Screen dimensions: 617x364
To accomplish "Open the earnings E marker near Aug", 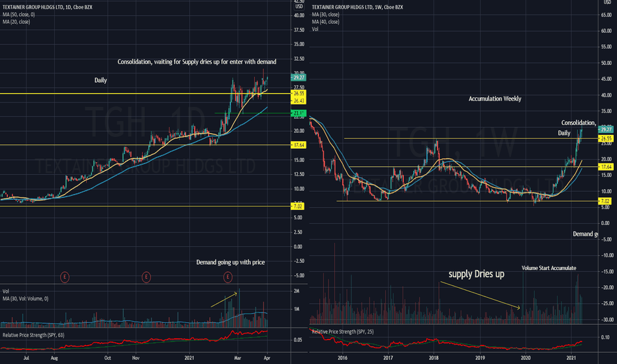I will pos(64,277).
